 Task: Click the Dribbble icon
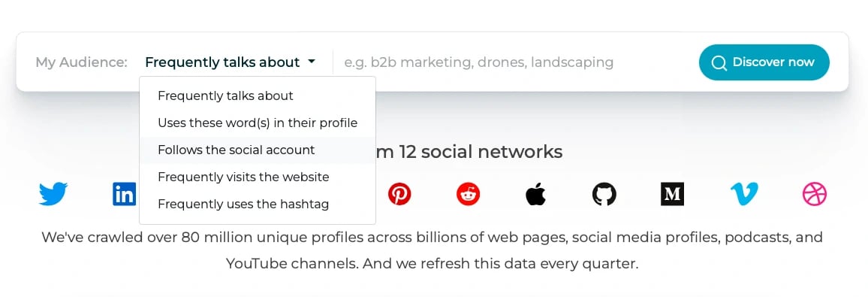pos(814,195)
